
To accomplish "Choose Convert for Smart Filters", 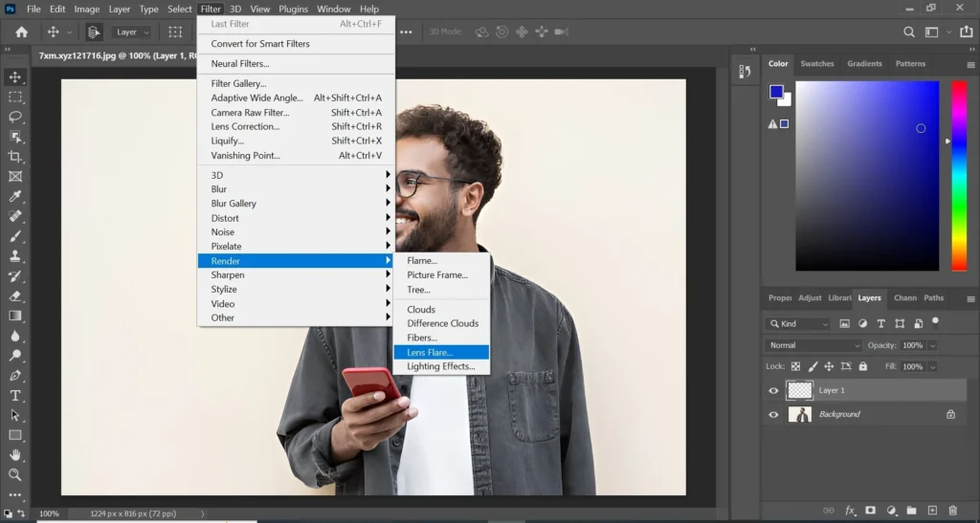I will coord(296,44).
